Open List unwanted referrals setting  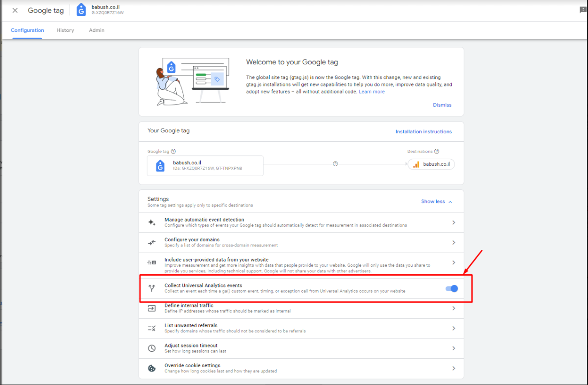click(301, 329)
